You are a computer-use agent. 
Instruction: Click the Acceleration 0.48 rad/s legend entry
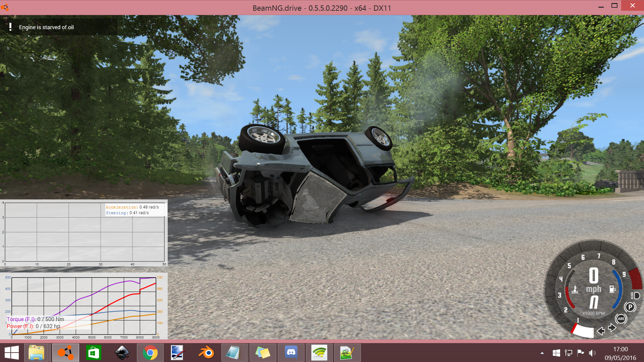[132, 207]
